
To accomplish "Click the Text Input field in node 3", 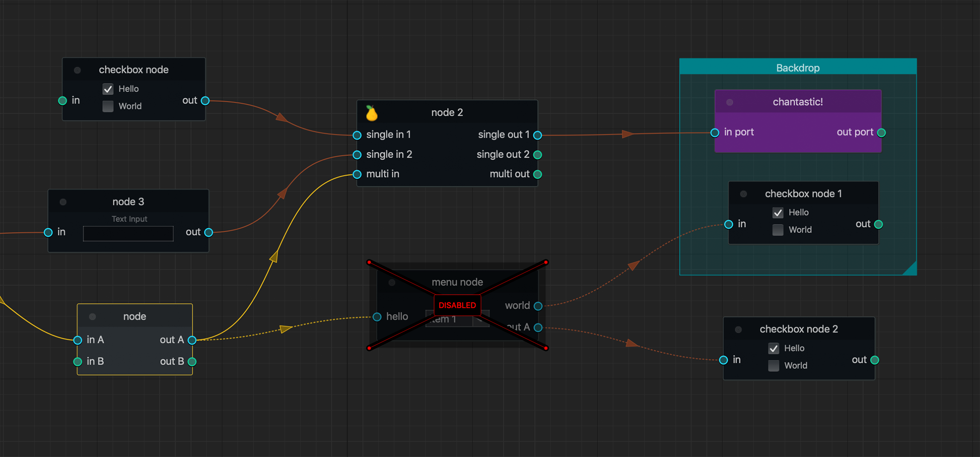I will 128,233.
